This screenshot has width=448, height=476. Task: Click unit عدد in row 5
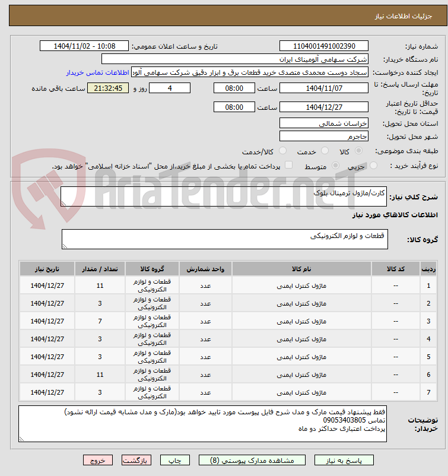click(205, 357)
